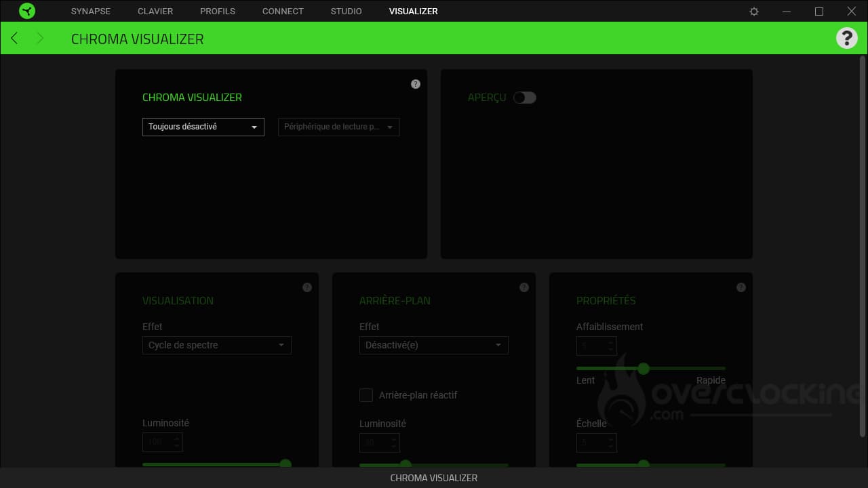
Task: Switch to the Connect tab
Action: click(x=283, y=12)
